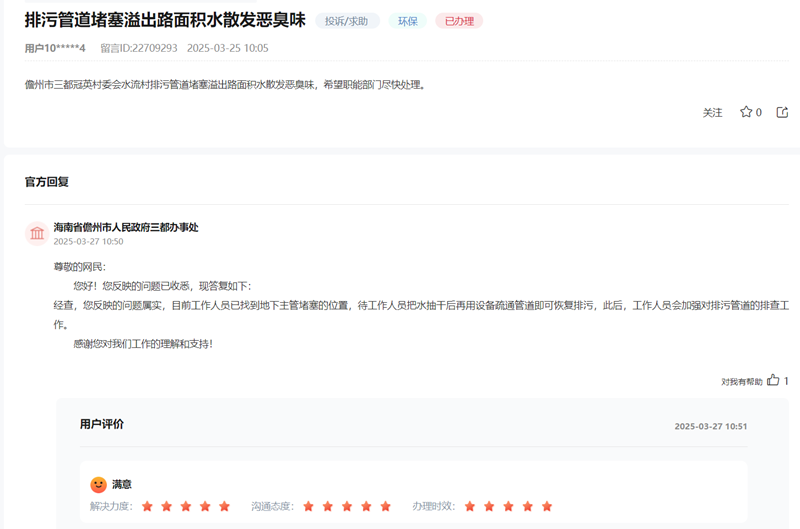800x529 pixels.
Task: Click the post title 排污管道堵塞溢出路面积水散发恶臭味
Action: point(165,20)
